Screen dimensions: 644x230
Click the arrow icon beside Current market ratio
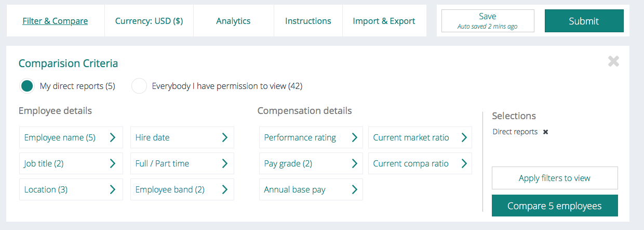click(x=464, y=137)
